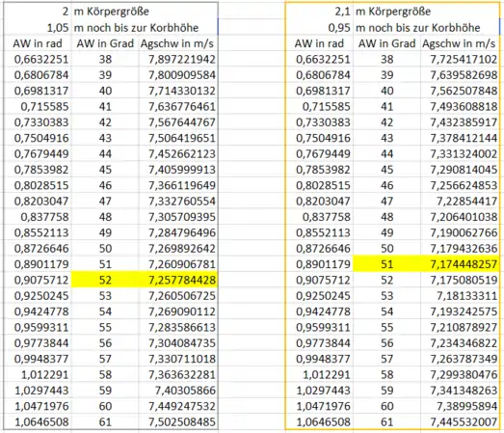
Task: Click cell containing 0,95 remaining height
Action: (320, 28)
